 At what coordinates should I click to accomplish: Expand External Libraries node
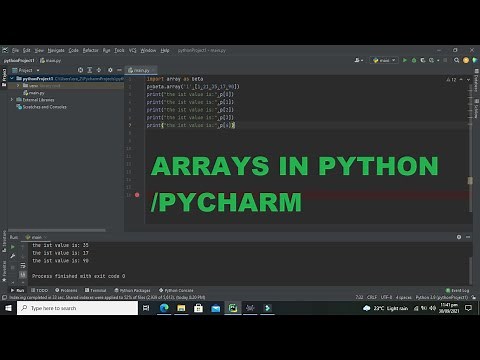coord(12,100)
